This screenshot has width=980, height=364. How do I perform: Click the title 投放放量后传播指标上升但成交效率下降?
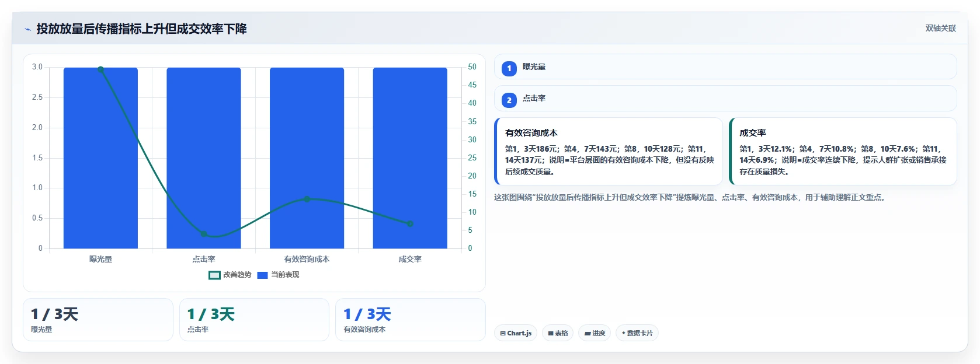pos(141,29)
